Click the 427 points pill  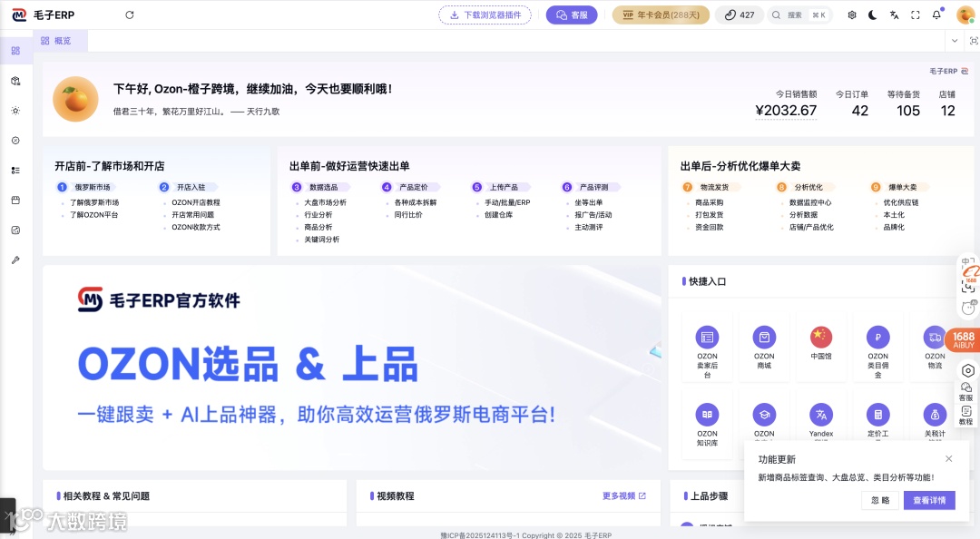pos(740,15)
